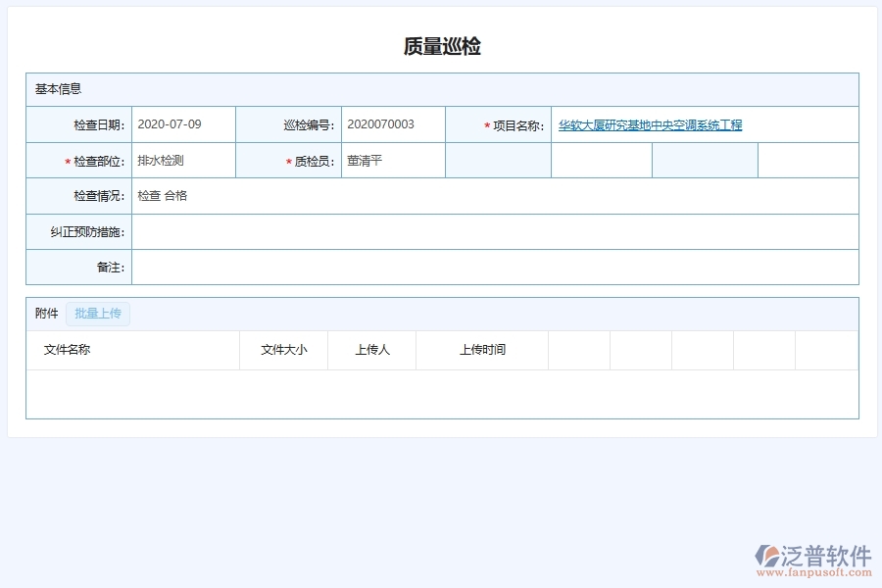Click the 批量上传 batch upload button
This screenshot has height=588, width=882.
97,313
